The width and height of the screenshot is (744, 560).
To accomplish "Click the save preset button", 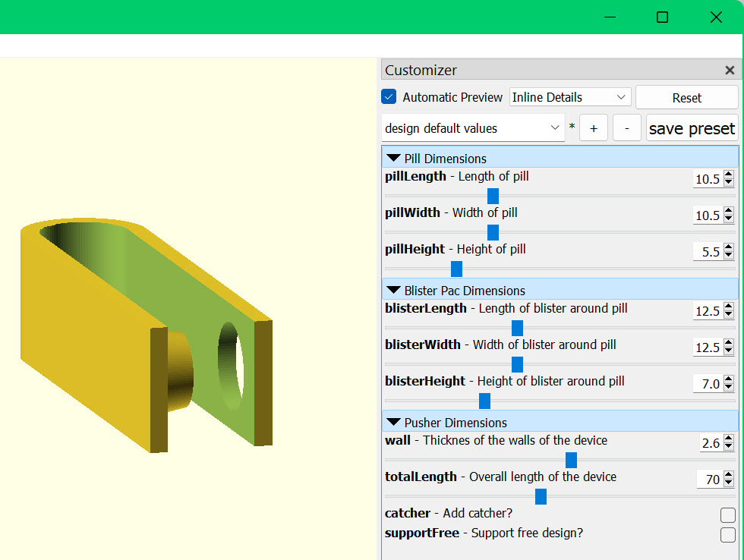I will click(692, 128).
